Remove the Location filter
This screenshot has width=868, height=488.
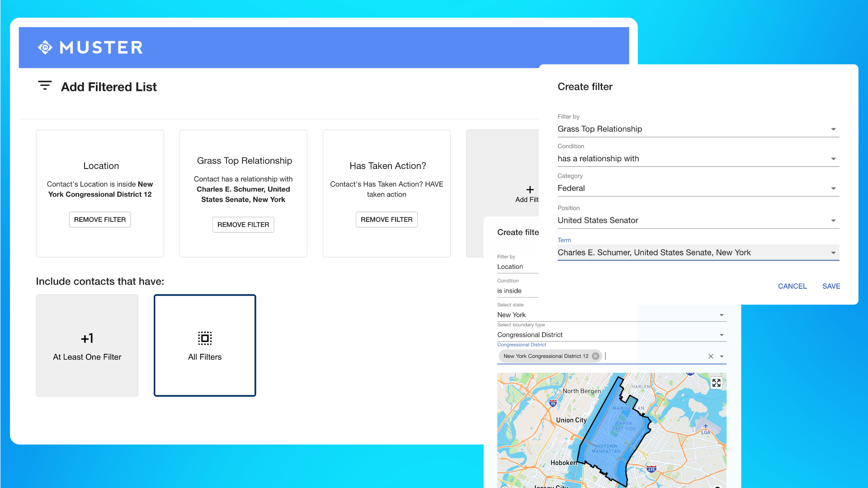coord(99,219)
